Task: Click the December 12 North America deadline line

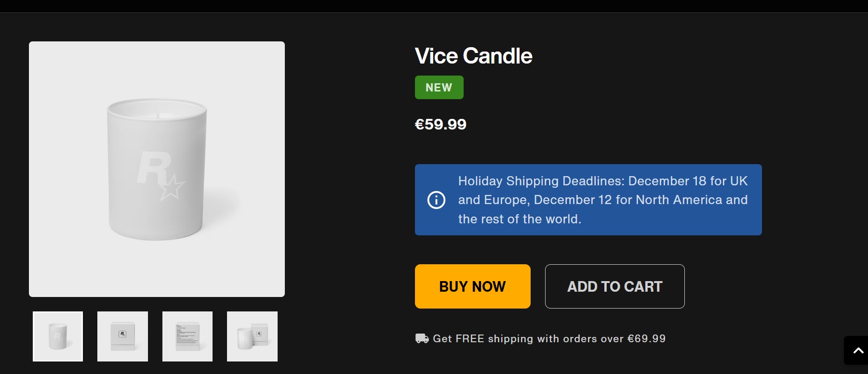Action: [x=602, y=200]
